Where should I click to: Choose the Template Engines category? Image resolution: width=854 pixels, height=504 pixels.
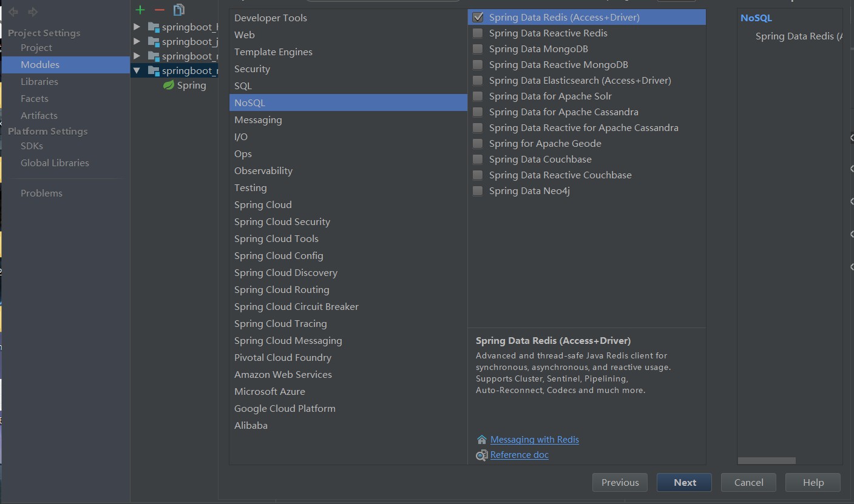(348, 52)
